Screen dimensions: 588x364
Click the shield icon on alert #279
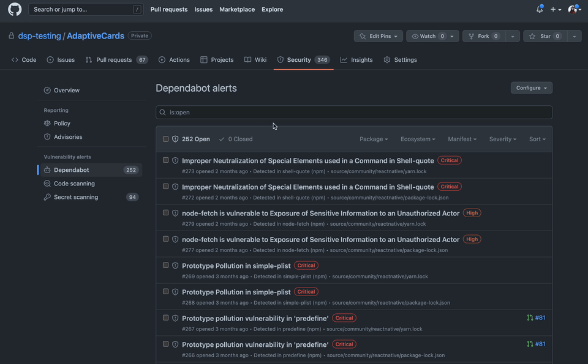tap(175, 213)
